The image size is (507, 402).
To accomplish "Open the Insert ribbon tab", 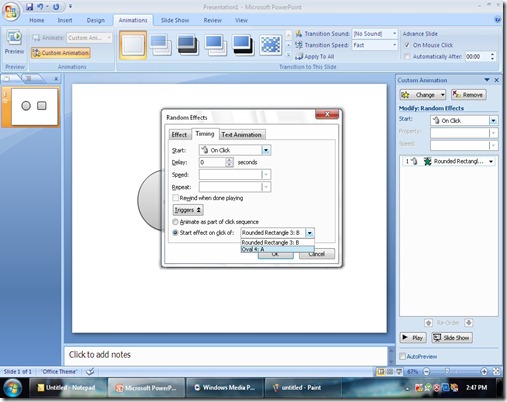I will (x=65, y=20).
